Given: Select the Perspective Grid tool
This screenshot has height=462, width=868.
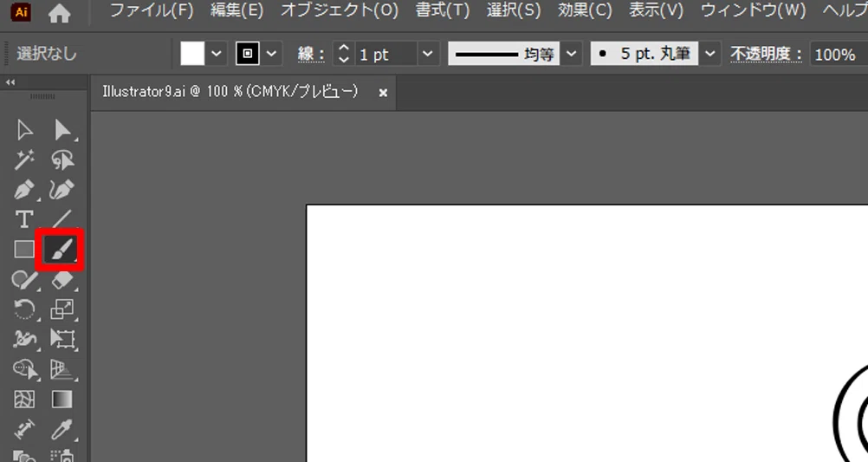Looking at the screenshot, I should click(x=62, y=369).
